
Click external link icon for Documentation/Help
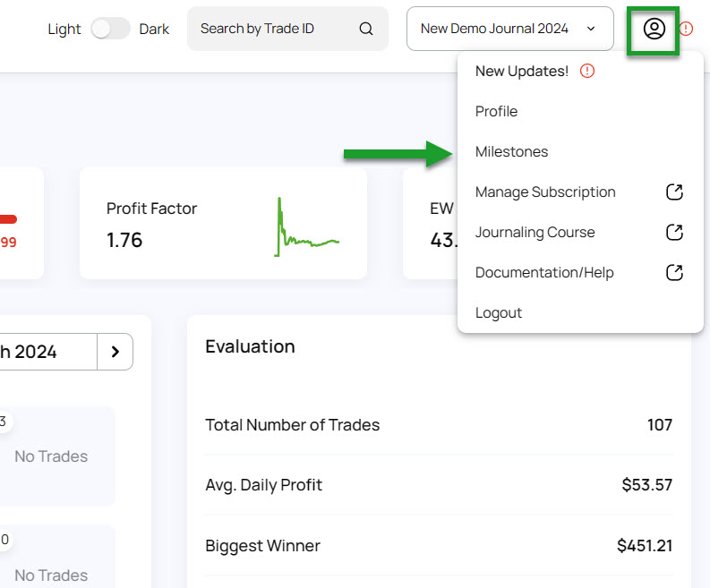674,272
